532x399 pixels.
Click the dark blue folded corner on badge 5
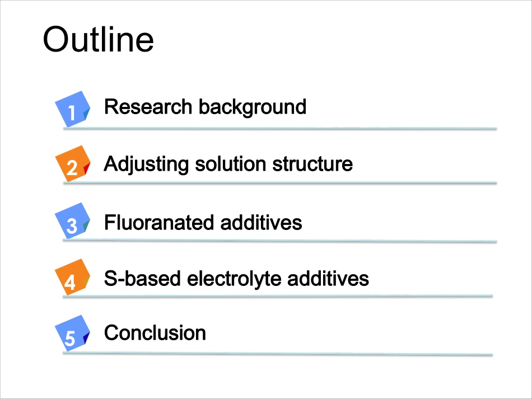tap(87, 337)
